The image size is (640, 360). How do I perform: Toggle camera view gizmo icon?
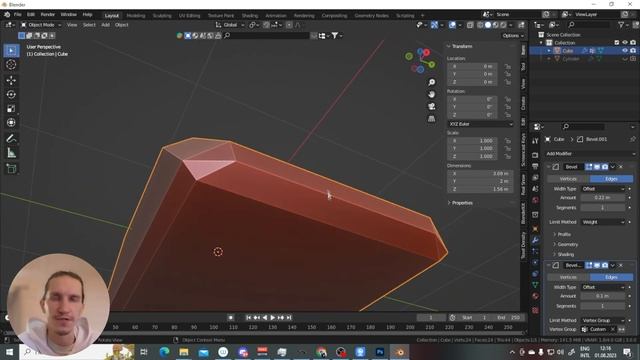(431, 107)
